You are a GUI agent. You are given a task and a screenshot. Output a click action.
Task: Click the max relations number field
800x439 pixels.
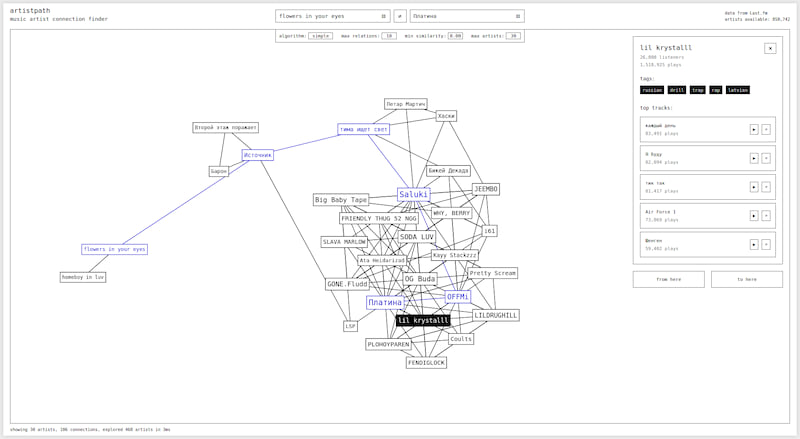click(388, 35)
